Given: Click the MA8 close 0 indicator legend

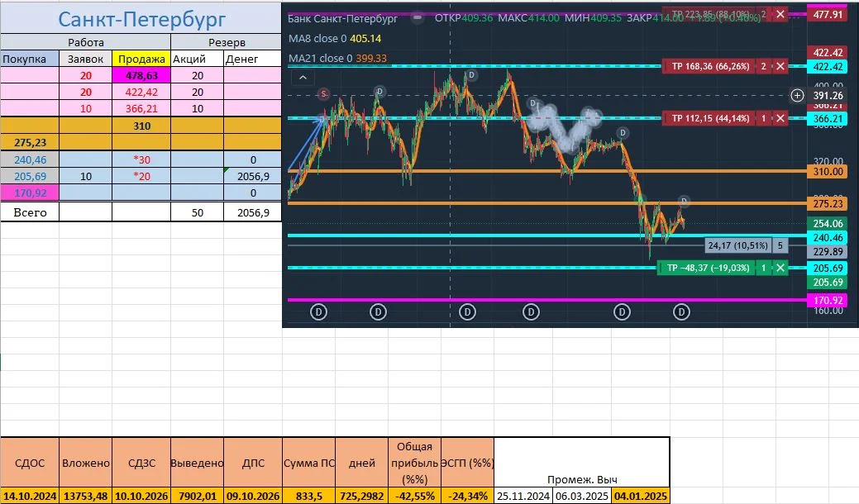Looking at the screenshot, I should 335,38.
